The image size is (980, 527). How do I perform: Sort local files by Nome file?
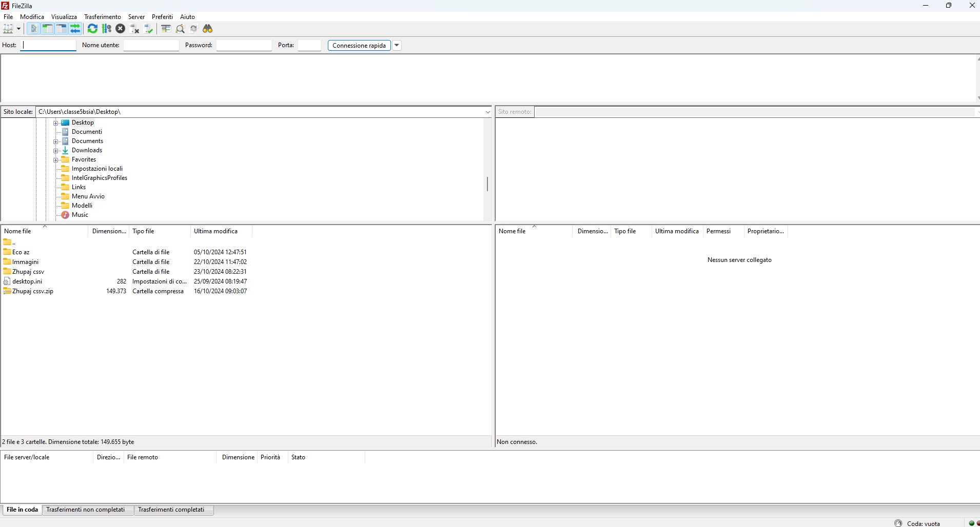click(x=45, y=231)
